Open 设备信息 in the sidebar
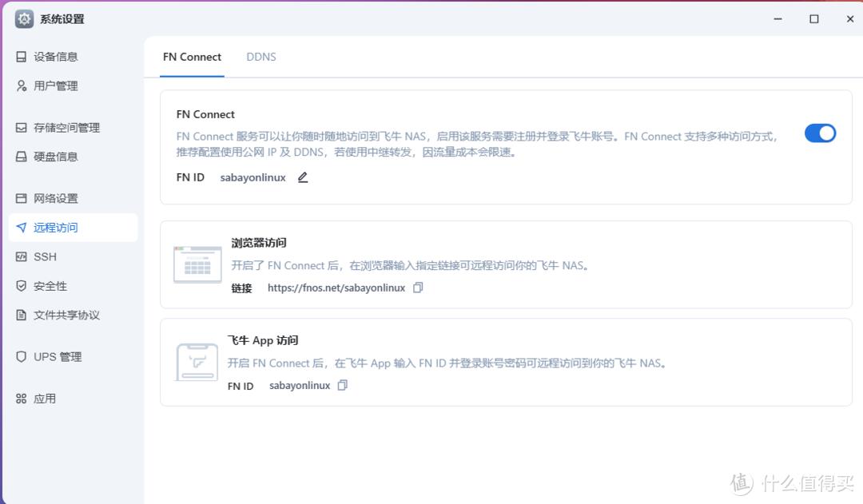 click(x=55, y=57)
